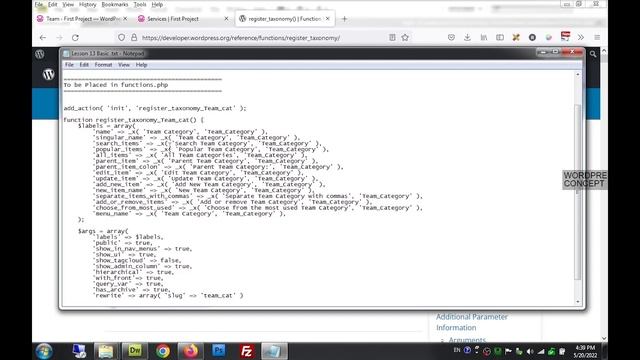Toggle Reader View icon in address bar
The height and width of the screenshot is (360, 640).
tap(392, 38)
